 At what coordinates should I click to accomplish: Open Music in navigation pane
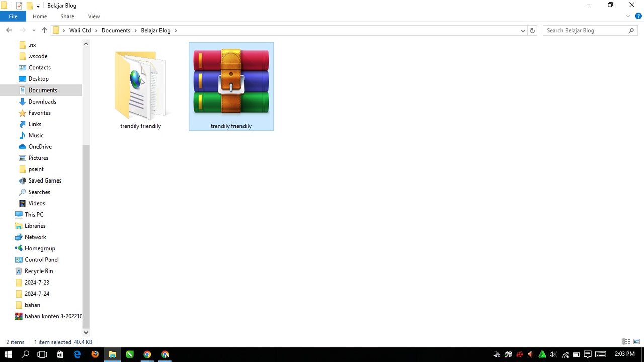(36, 135)
